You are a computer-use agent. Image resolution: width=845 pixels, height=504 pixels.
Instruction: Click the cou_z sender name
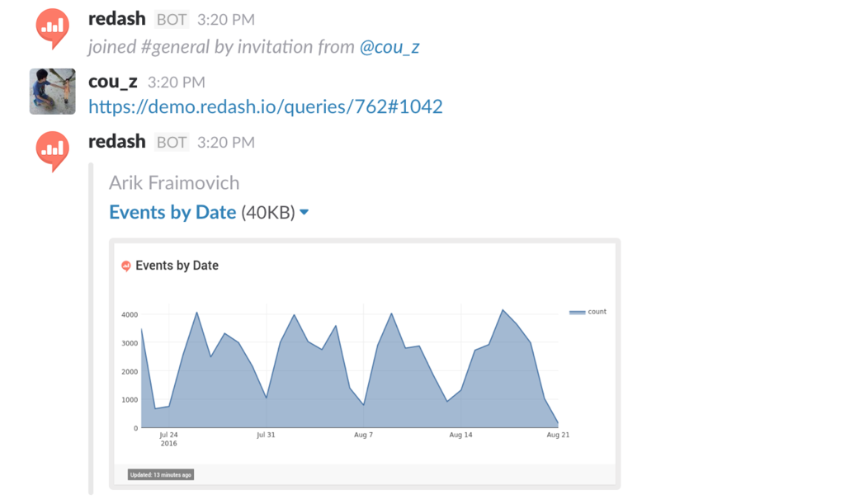(x=112, y=82)
